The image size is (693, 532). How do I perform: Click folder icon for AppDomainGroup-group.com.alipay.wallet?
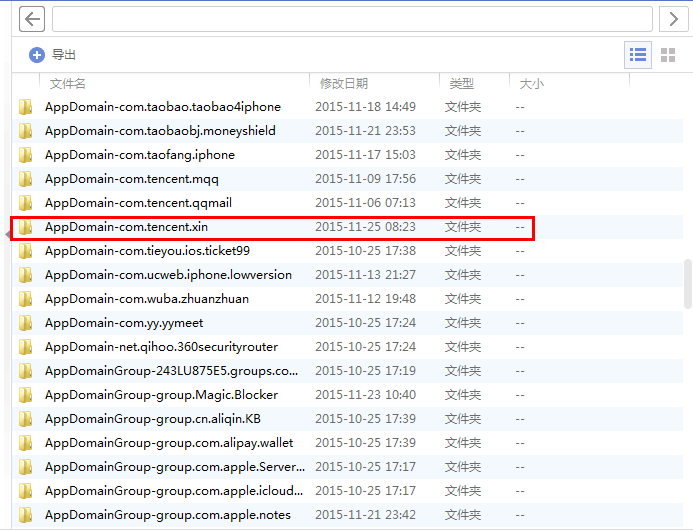point(26,443)
